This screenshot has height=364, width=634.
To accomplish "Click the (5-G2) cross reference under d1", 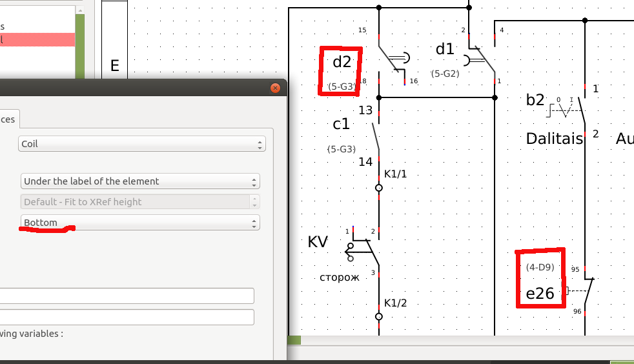I will [445, 74].
